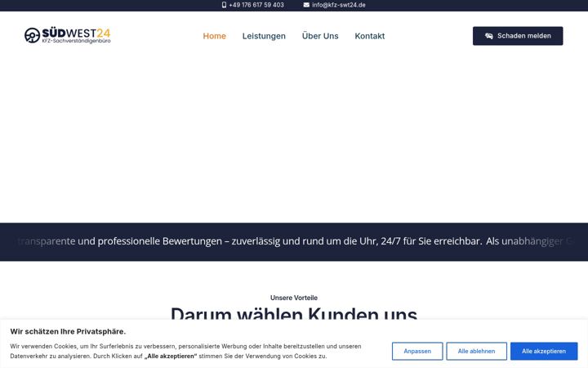Open email link info@kfz-swt24.de
The image size is (588, 368).
[339, 5]
